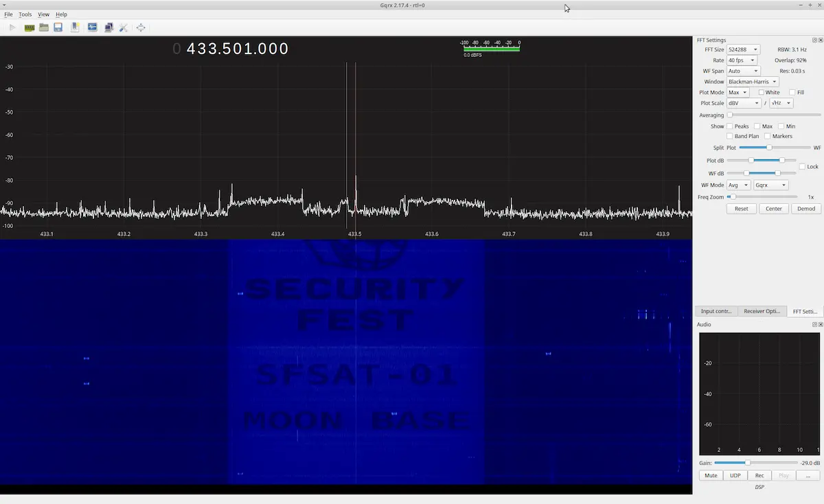Open the bookmarks toolbar icon
Viewport: 824px width, 504px height.
click(75, 27)
